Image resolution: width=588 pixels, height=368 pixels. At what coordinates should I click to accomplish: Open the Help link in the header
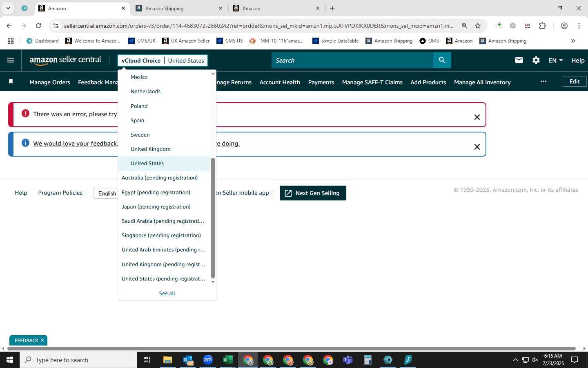(x=578, y=60)
